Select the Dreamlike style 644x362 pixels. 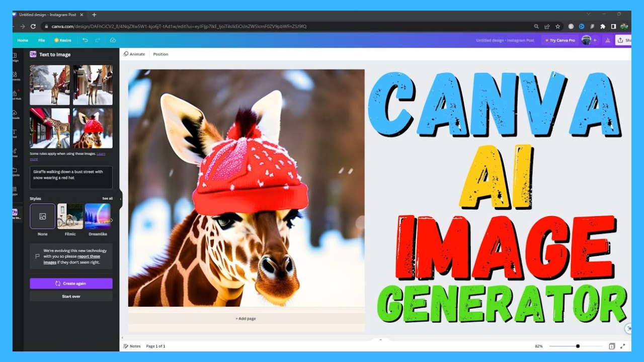click(x=98, y=216)
